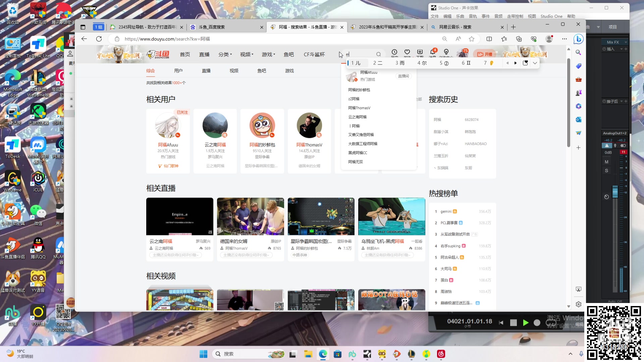Switch to the 用户 search results tab

(178, 71)
